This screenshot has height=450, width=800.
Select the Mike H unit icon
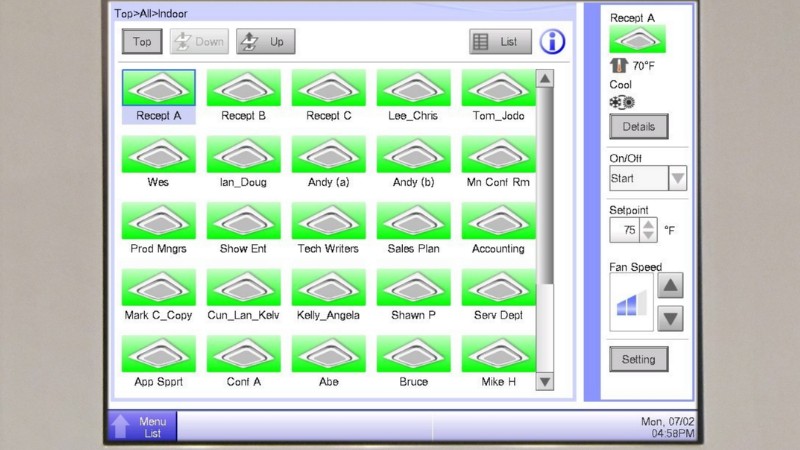498,354
